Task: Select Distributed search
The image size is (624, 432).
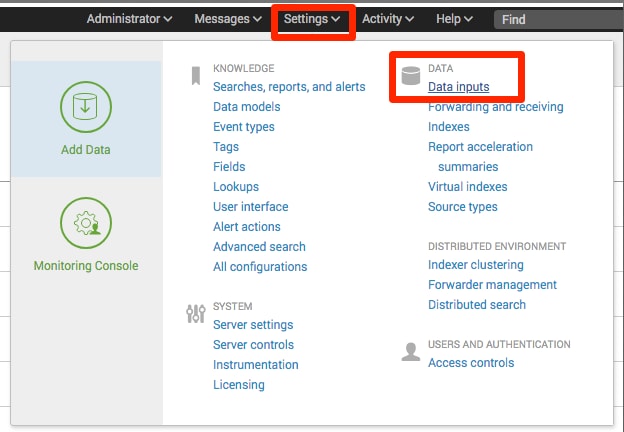Action: 477,305
